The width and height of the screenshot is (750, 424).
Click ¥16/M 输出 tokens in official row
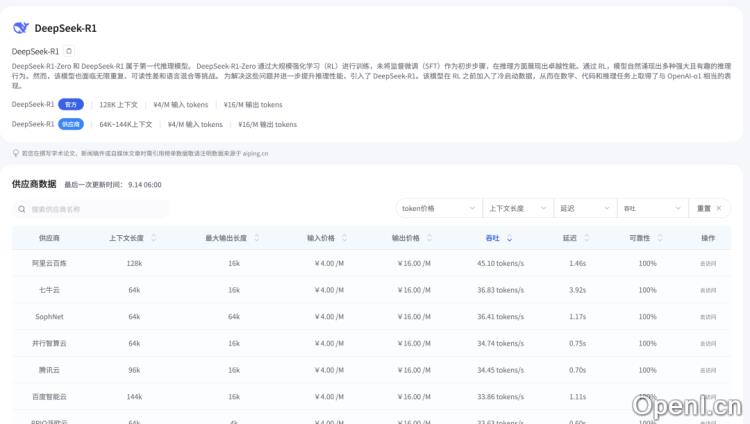pyautogui.click(x=253, y=104)
